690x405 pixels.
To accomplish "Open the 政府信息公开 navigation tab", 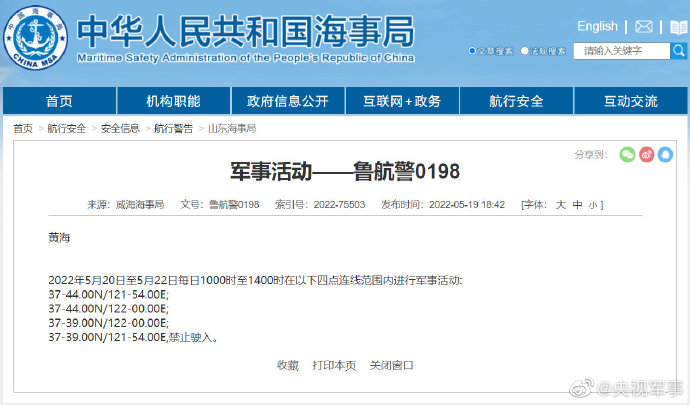I will (x=288, y=101).
